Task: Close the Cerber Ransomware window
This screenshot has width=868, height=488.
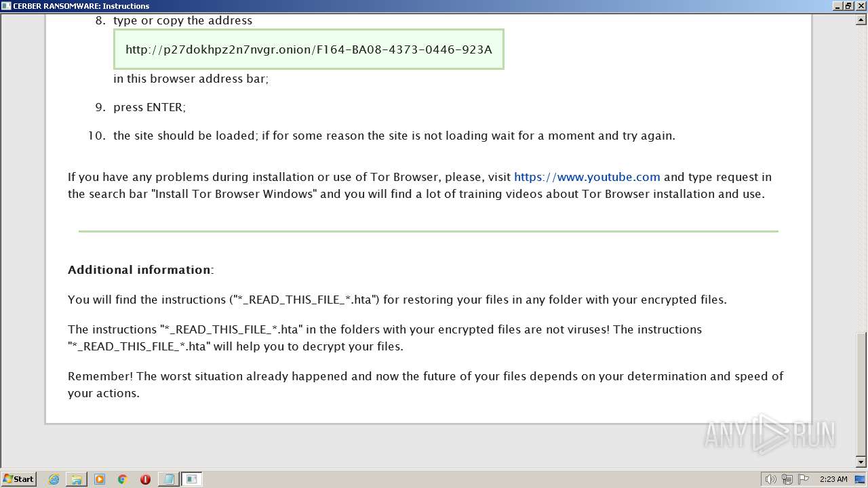Action: (860, 6)
